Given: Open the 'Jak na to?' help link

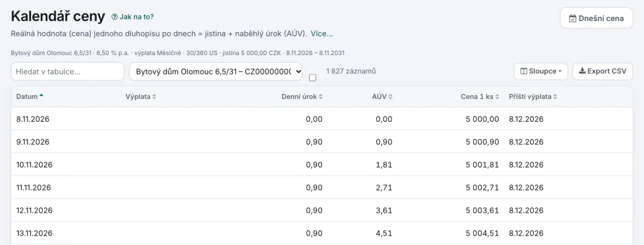Looking at the screenshot, I should pyautogui.click(x=133, y=17).
